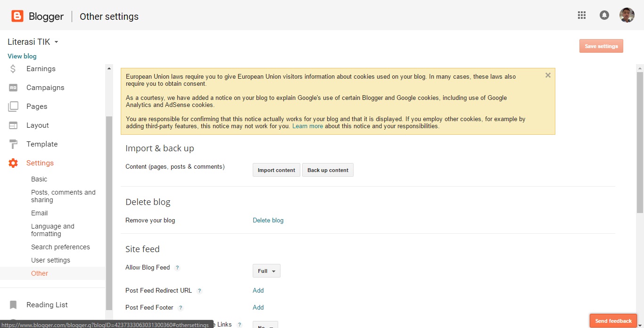Select Search preferences in Settings menu
This screenshot has height=328, width=644.
pyautogui.click(x=60, y=246)
